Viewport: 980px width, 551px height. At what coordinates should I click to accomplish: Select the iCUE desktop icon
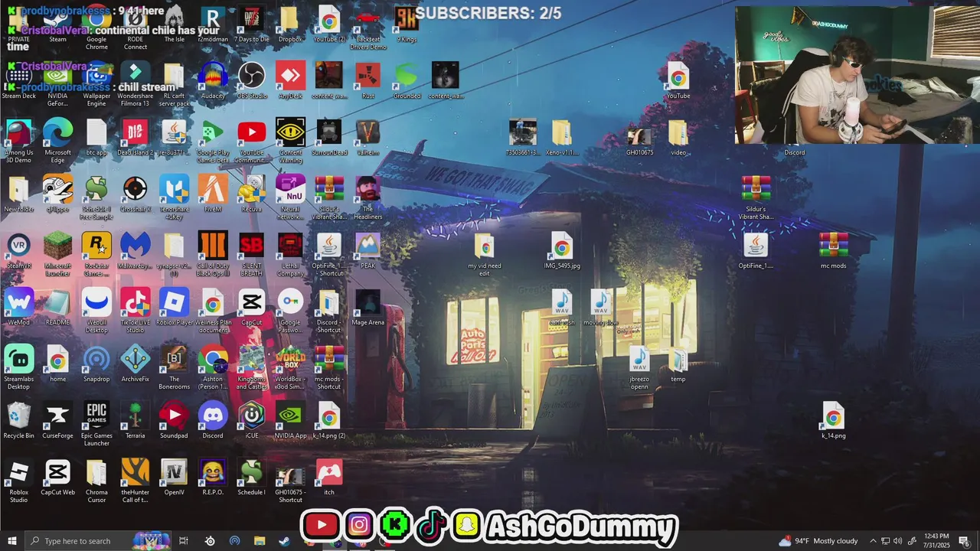click(251, 421)
